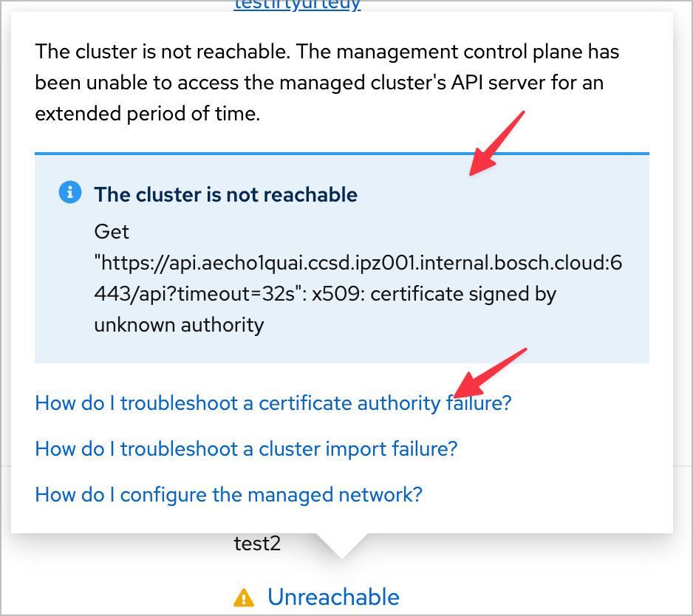Click the word "Get" in error message
This screenshot has height=616, width=693.
point(112,232)
